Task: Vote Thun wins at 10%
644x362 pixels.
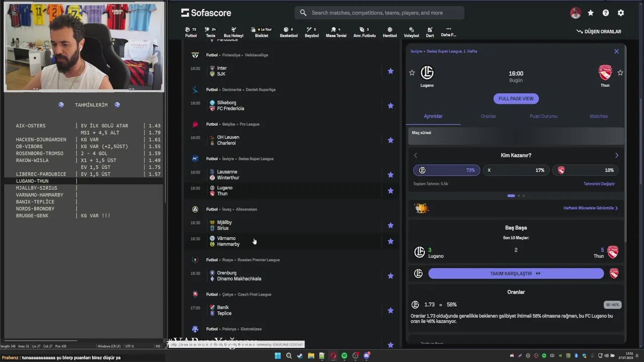Action: click(586, 170)
